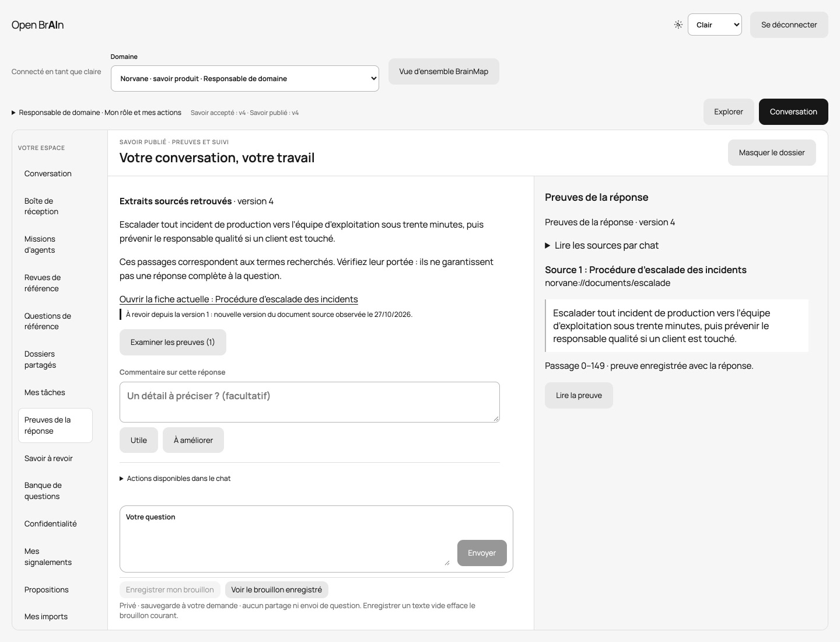Click the 'Source 1 : Procédure d'escalade des incidents' heading
Viewport: 840px width, 642px height.
click(646, 270)
